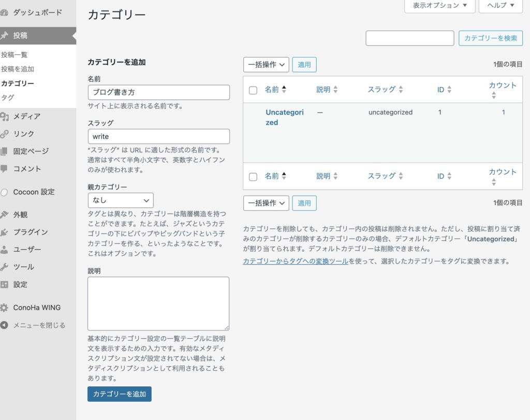
Task: Check the select-all checkbox in table header
Action: pyautogui.click(x=253, y=90)
